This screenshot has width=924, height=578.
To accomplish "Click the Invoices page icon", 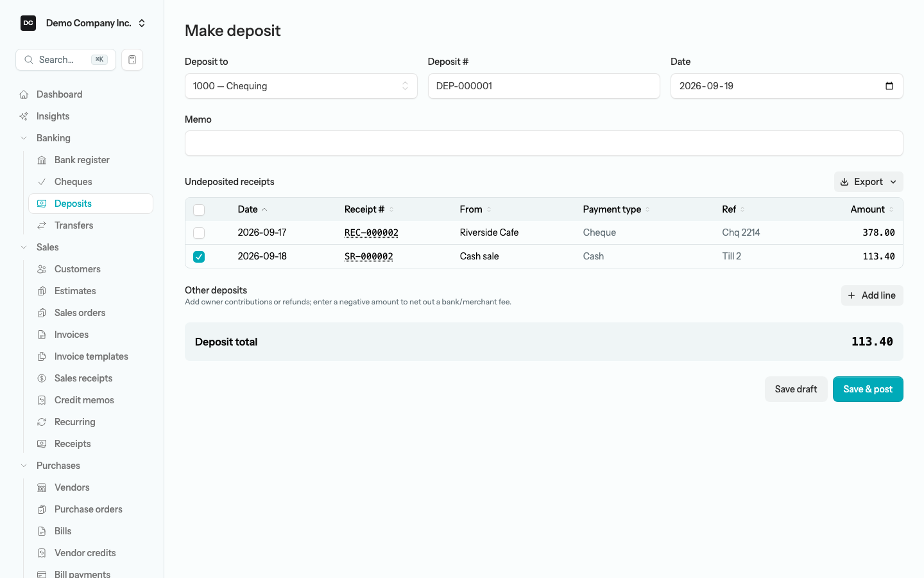I will 42,335.
